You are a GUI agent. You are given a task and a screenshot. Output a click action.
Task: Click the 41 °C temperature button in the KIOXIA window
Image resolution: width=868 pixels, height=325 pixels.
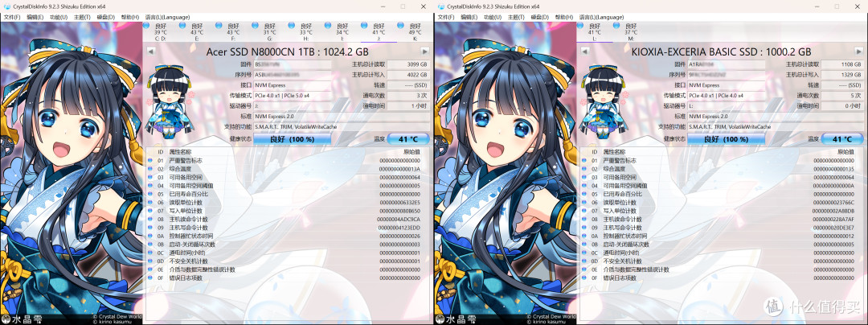pyautogui.click(x=842, y=139)
